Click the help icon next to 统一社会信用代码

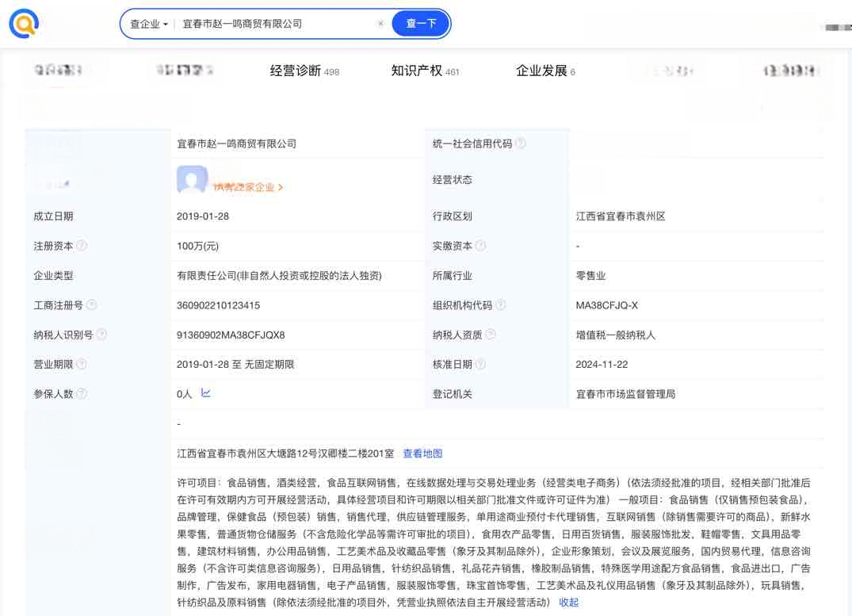tap(521, 143)
